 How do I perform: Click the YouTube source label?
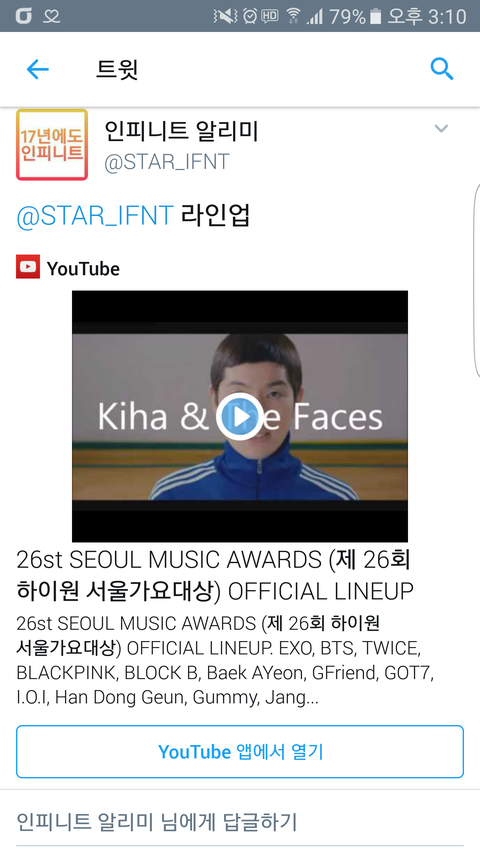point(83,268)
